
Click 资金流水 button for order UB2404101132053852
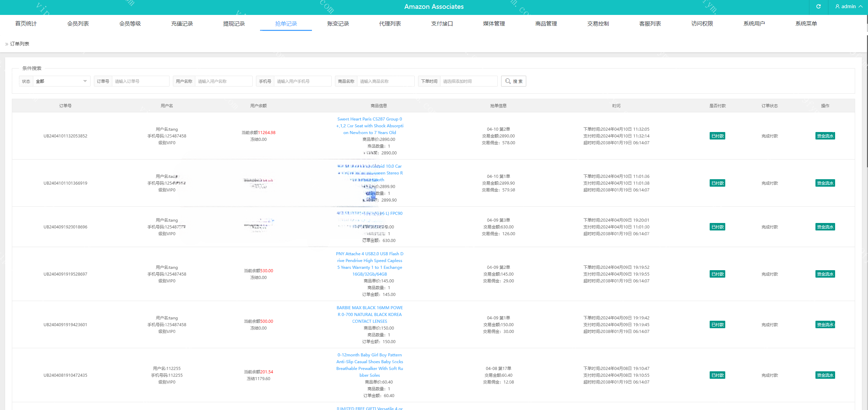[x=825, y=136]
